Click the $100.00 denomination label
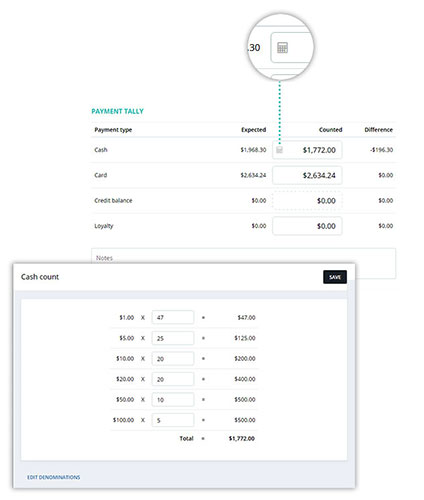The image size is (424, 500). [123, 420]
